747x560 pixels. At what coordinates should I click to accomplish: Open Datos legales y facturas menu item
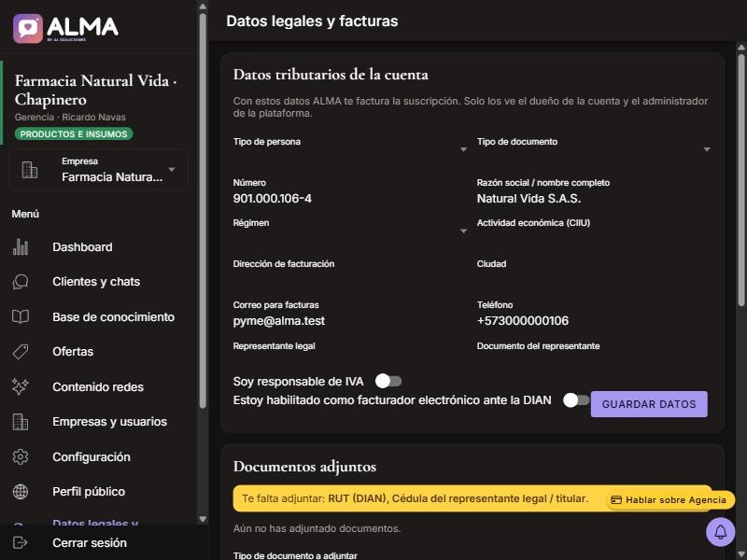click(x=95, y=522)
